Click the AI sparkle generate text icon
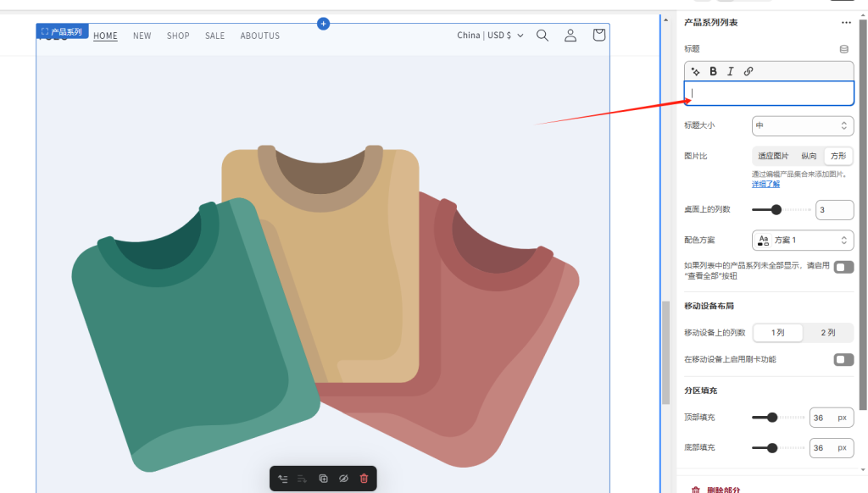Viewport: 868px width, 493px height. point(696,71)
